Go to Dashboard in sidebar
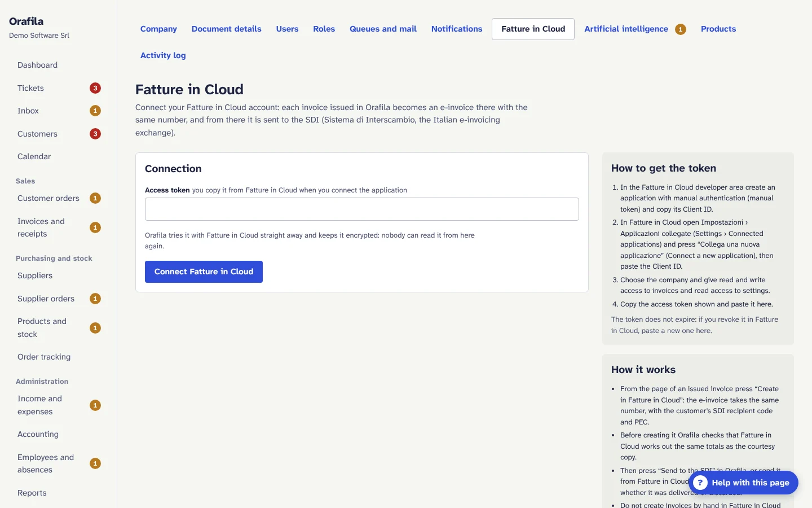The height and width of the screenshot is (508, 812). 58,65
